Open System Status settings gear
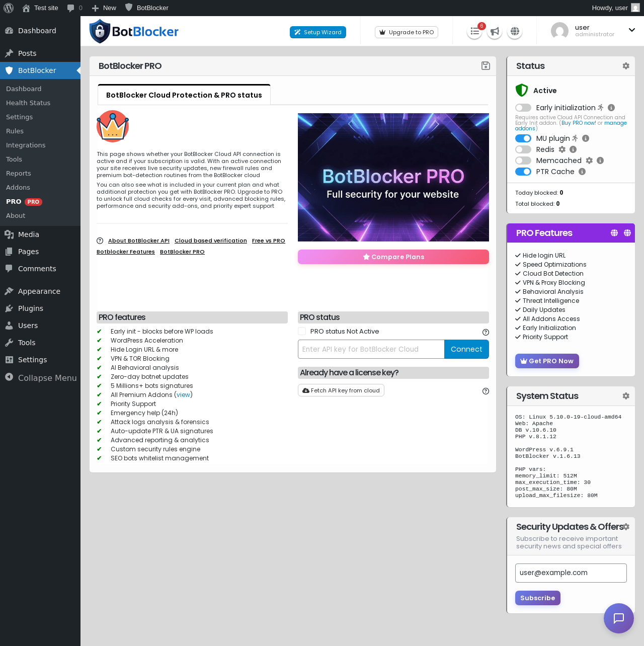Viewport: 644px width, 646px height. (626, 396)
